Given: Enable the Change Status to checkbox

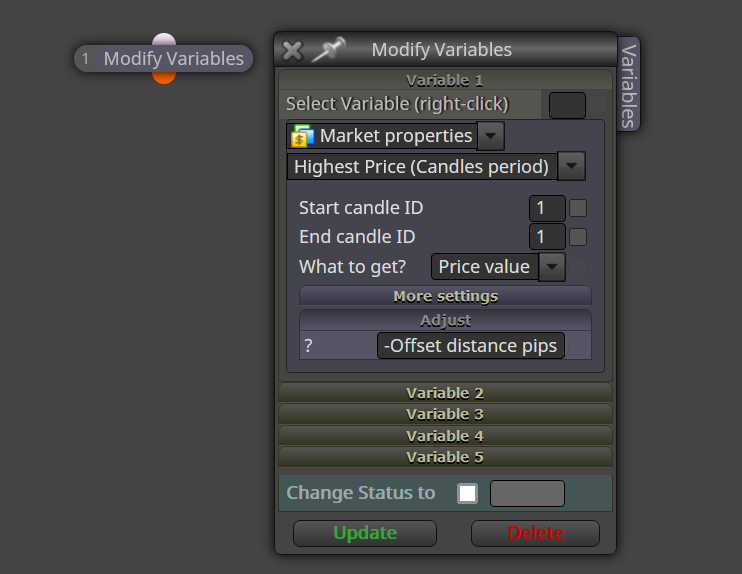Looking at the screenshot, I should click(x=467, y=494).
